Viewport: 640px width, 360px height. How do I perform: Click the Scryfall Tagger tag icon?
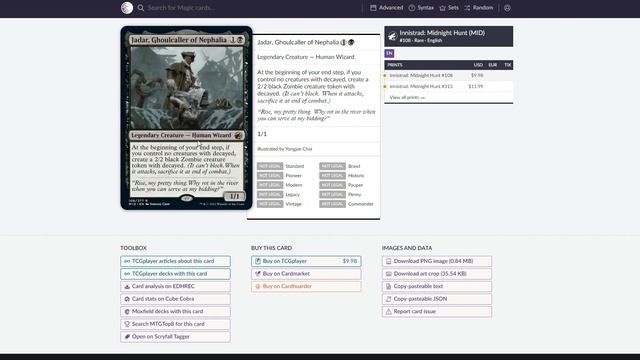tap(127, 337)
